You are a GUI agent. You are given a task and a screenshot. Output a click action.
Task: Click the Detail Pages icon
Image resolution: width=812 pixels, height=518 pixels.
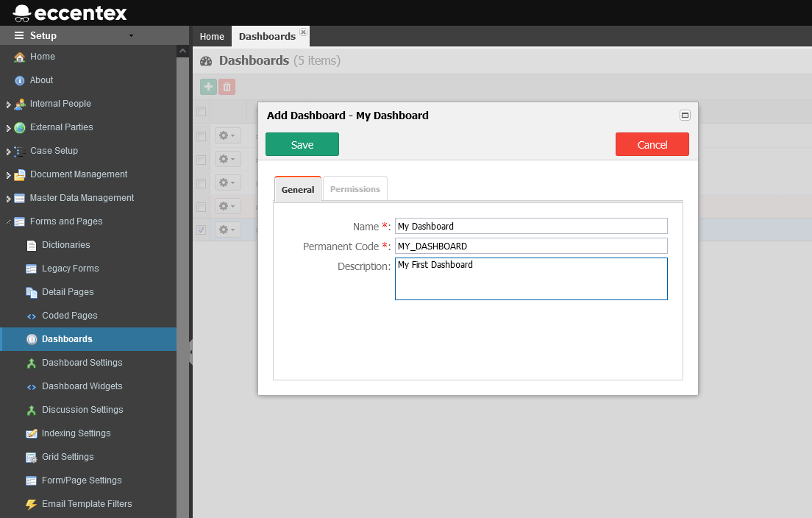pos(32,293)
